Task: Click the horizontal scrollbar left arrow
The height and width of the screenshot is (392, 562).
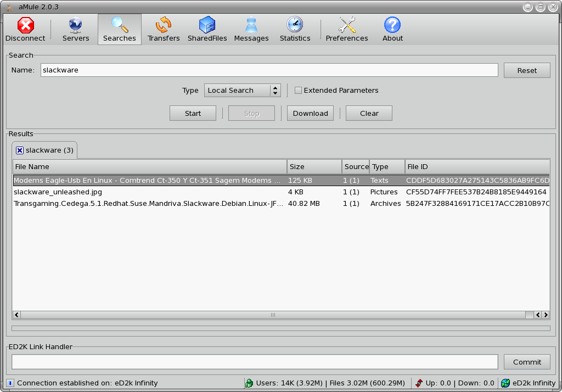Action: (16, 315)
